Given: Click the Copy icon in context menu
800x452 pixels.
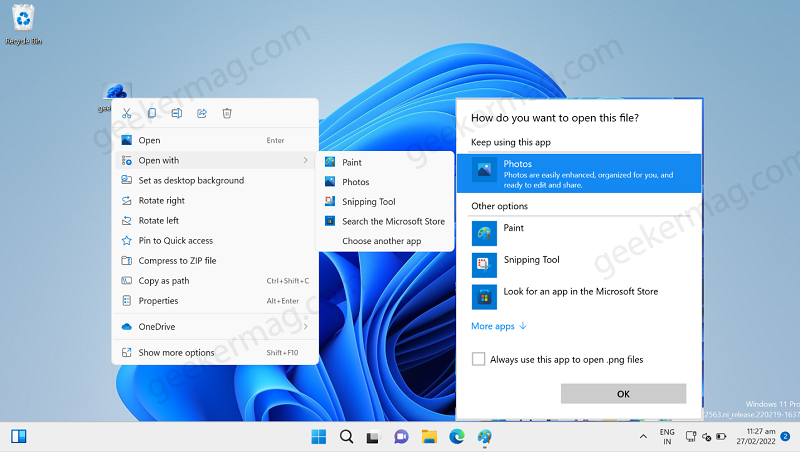Looking at the screenshot, I should pyautogui.click(x=152, y=113).
